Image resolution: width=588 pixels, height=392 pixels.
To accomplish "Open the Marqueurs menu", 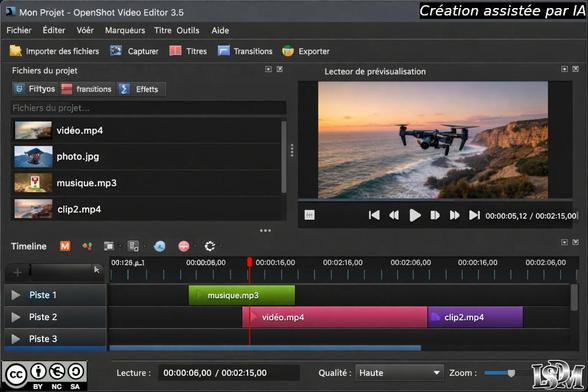I will click(x=125, y=30).
